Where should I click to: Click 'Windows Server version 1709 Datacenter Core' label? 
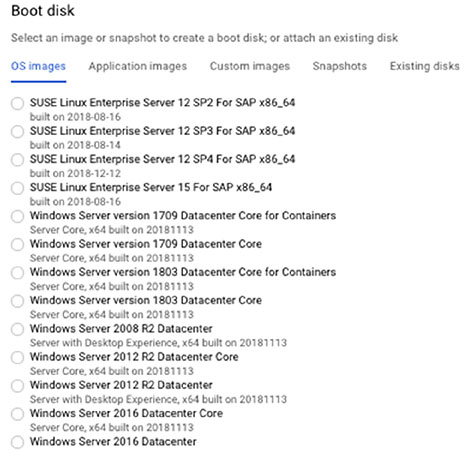[146, 244]
